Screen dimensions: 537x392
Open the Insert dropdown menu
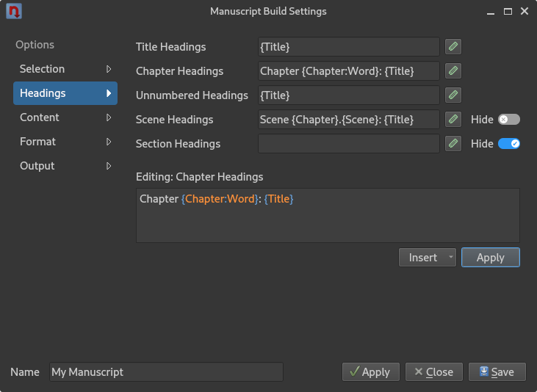(x=427, y=258)
